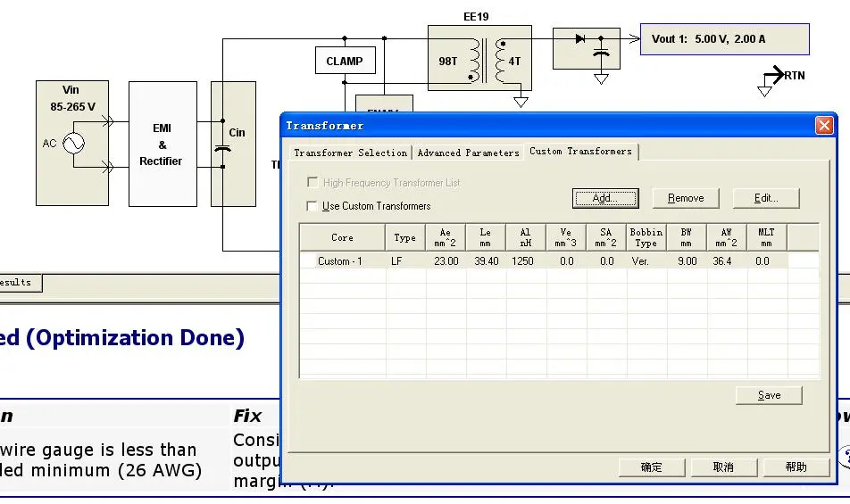Switch to the Transformer Selection tab

pyautogui.click(x=350, y=153)
